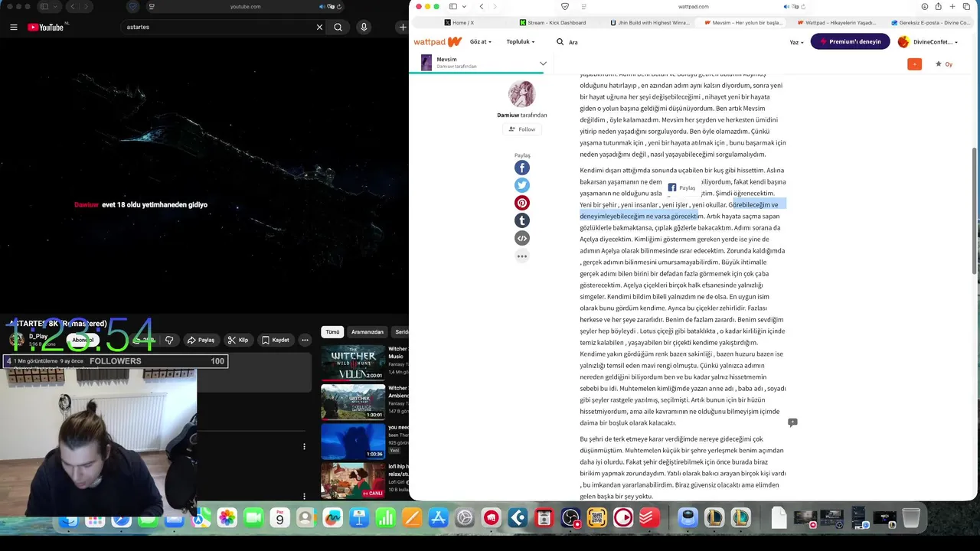Click the Wattpad logo
This screenshot has height=551, width=980.
[x=437, y=41]
